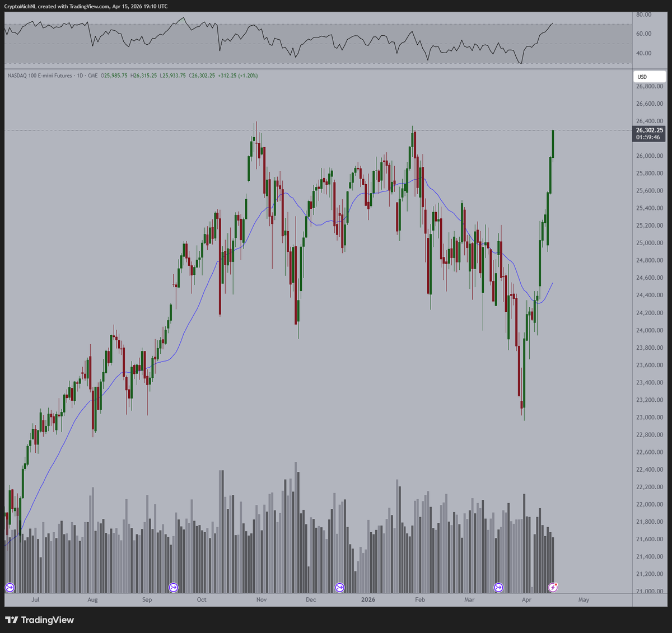Click the 21,000.00 price axis label
This screenshot has width=672, height=633.
coord(650,592)
